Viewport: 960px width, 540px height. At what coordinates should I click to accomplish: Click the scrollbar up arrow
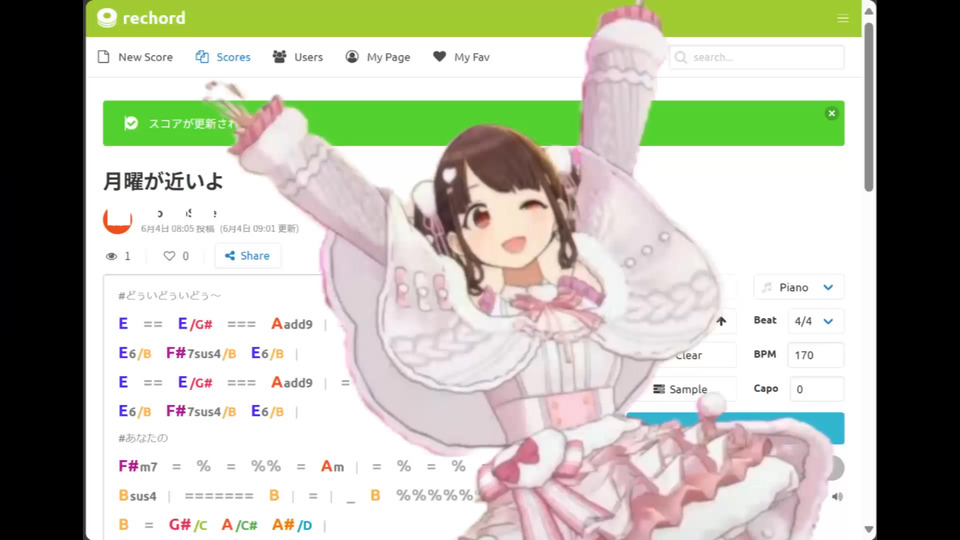[869, 10]
